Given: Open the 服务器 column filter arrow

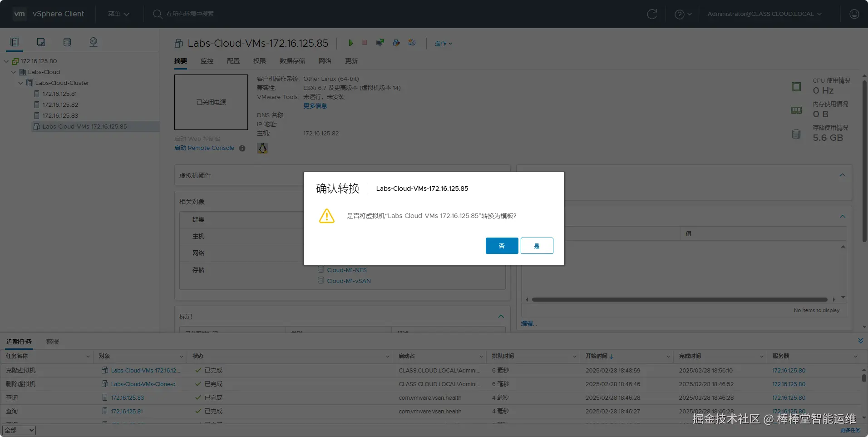Looking at the screenshot, I should 856,357.
